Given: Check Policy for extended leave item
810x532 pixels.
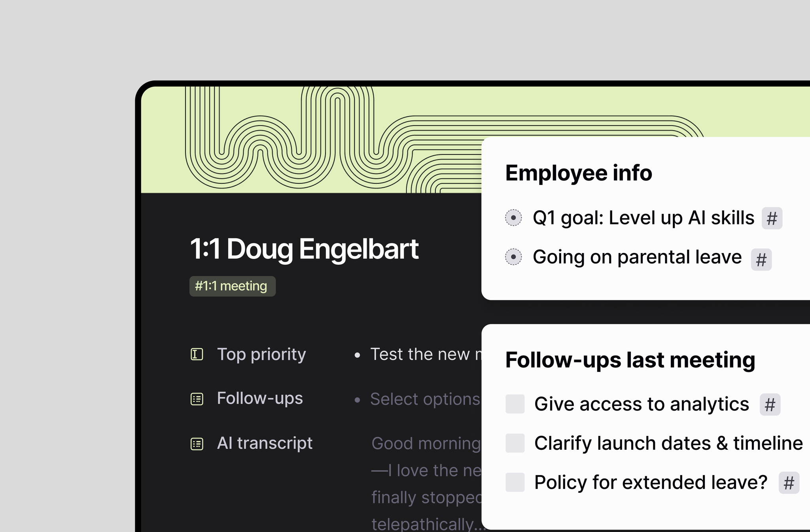Looking at the screenshot, I should tap(515, 482).
